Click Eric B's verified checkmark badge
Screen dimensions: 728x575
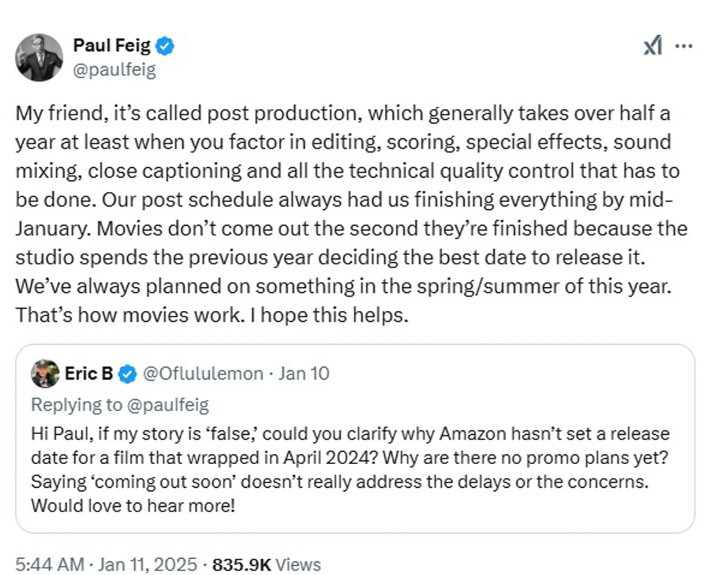(128, 374)
